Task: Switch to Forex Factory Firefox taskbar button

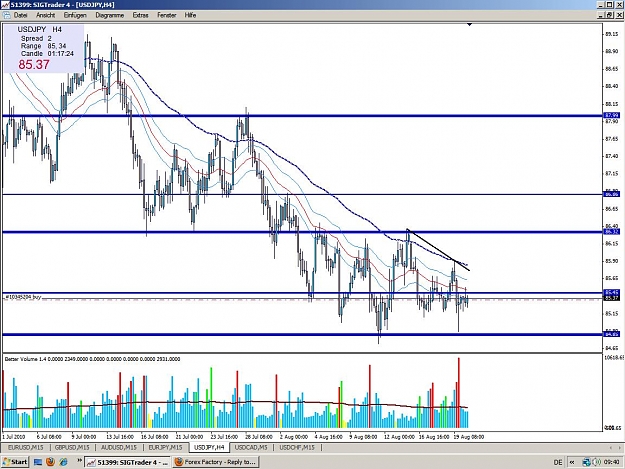Action: (x=216, y=462)
